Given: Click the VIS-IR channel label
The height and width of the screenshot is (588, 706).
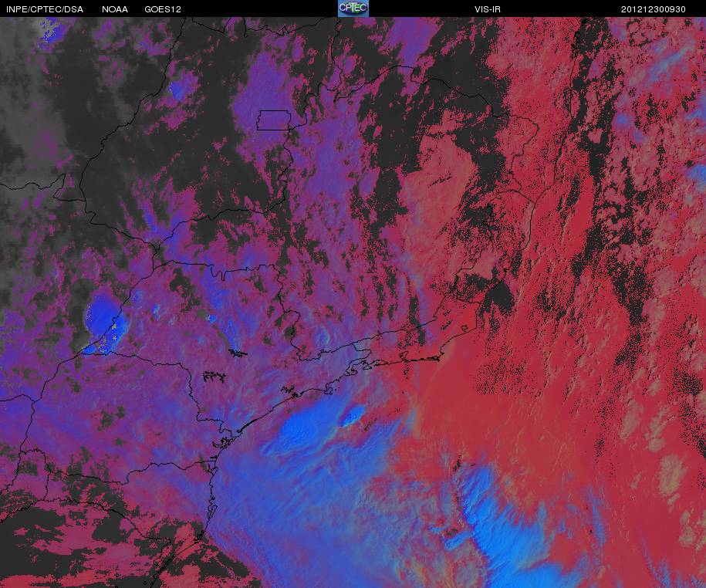Looking at the screenshot, I should click(x=487, y=9).
